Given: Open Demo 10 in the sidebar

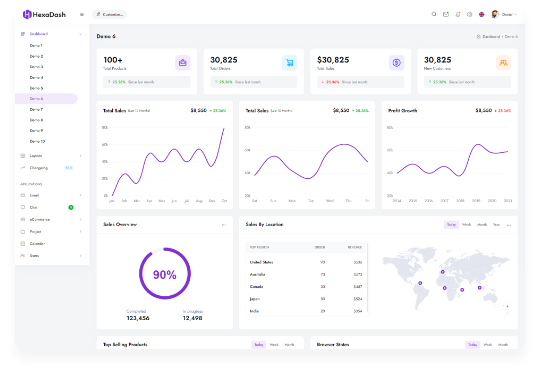Looking at the screenshot, I should click(37, 141).
